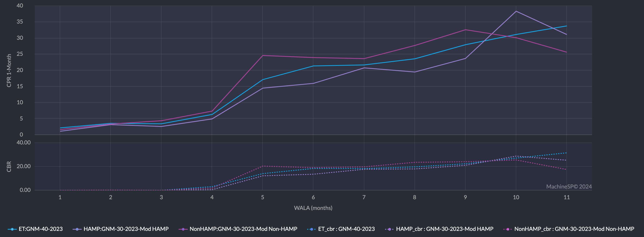Click y-axis tick label 35
This screenshot has height=237, width=644.
tap(20, 22)
